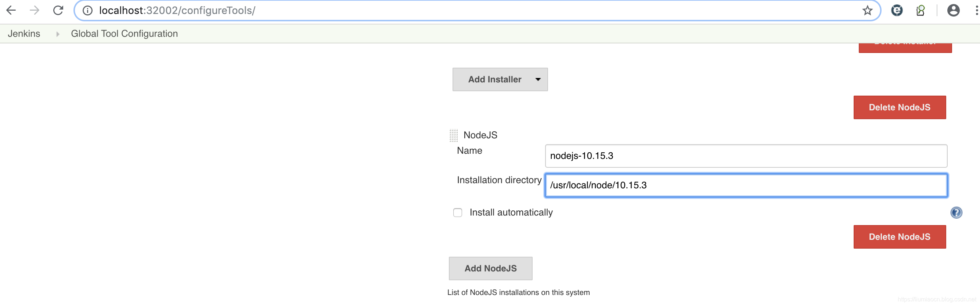Open Global Tool Configuration breadcrumb

(x=125, y=33)
